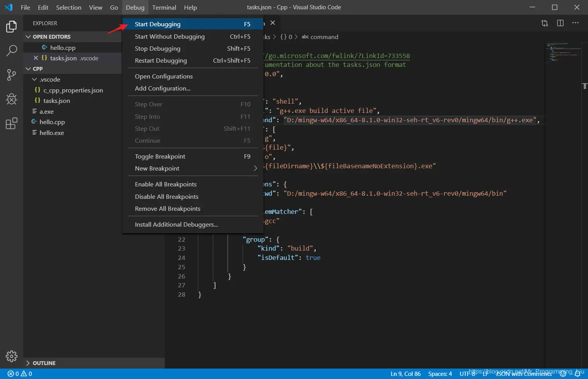Click the VS Code logo icon
588x379 pixels.
[x=9, y=7]
